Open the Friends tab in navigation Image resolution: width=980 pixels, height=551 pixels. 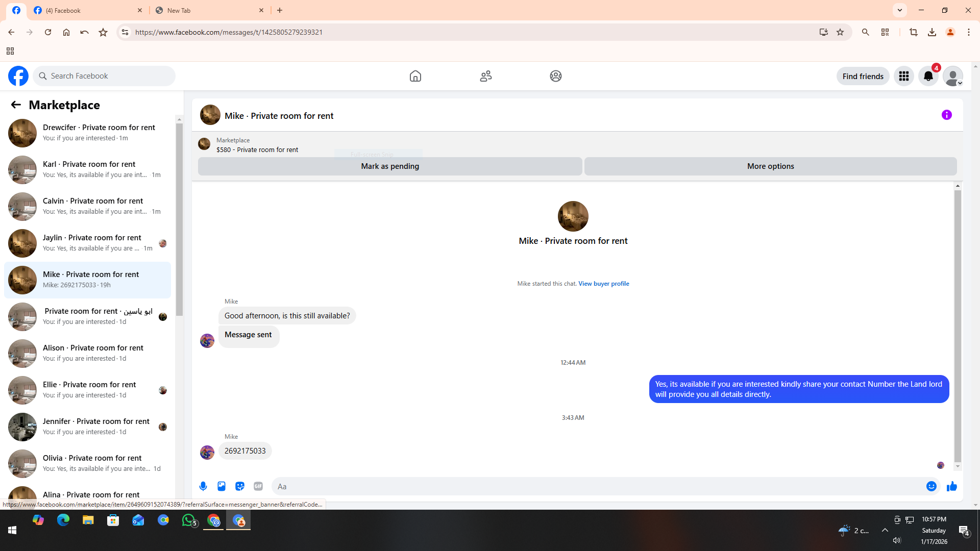(485, 76)
